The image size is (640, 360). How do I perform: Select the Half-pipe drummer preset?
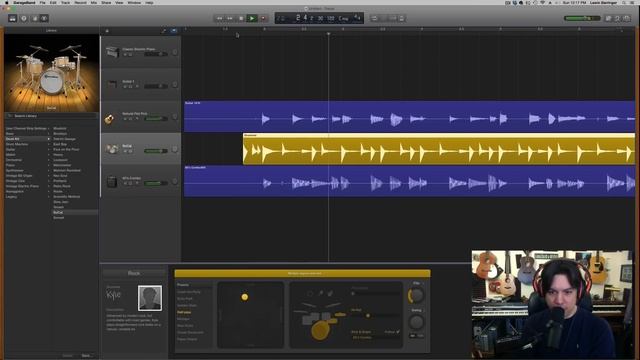[x=184, y=312]
